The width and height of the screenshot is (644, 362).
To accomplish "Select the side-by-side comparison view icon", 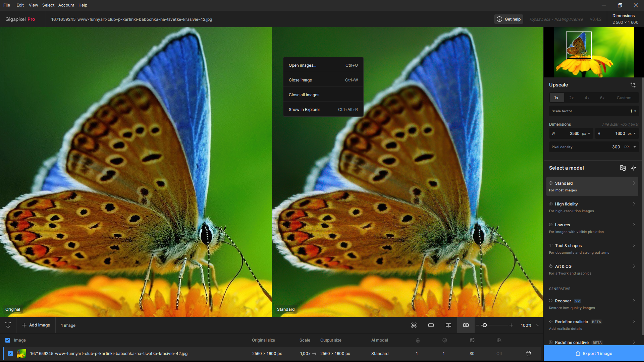I will click(466, 325).
